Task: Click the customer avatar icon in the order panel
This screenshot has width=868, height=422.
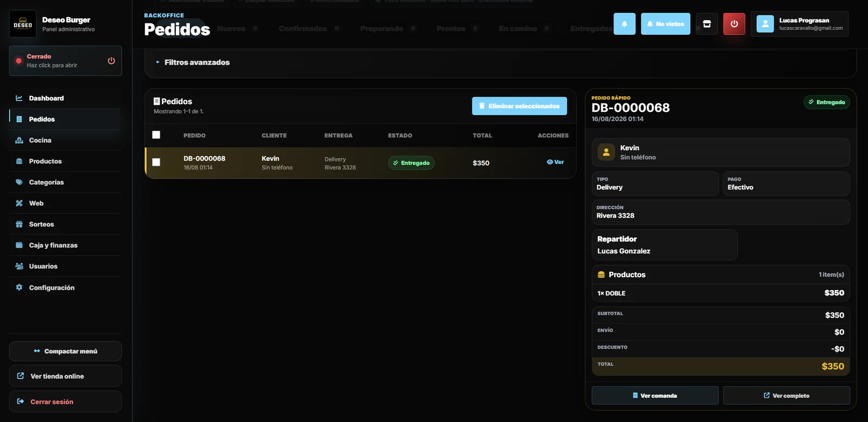Action: click(x=606, y=152)
